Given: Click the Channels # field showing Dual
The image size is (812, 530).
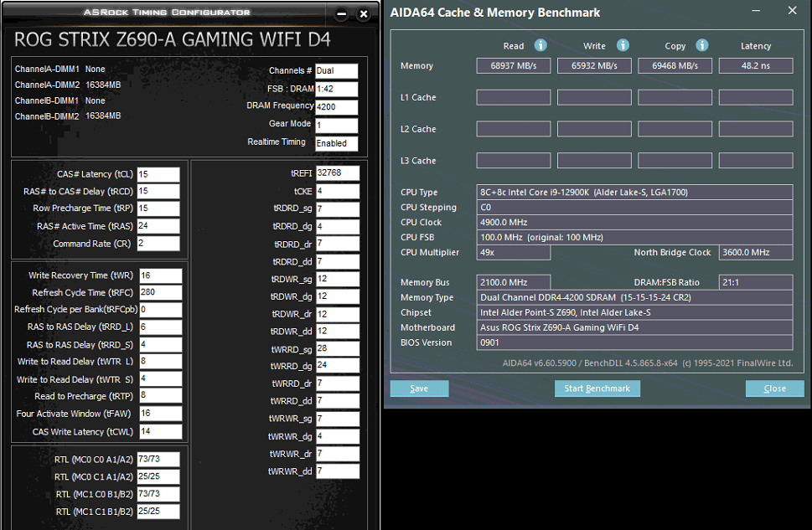Looking at the screenshot, I should (337, 71).
